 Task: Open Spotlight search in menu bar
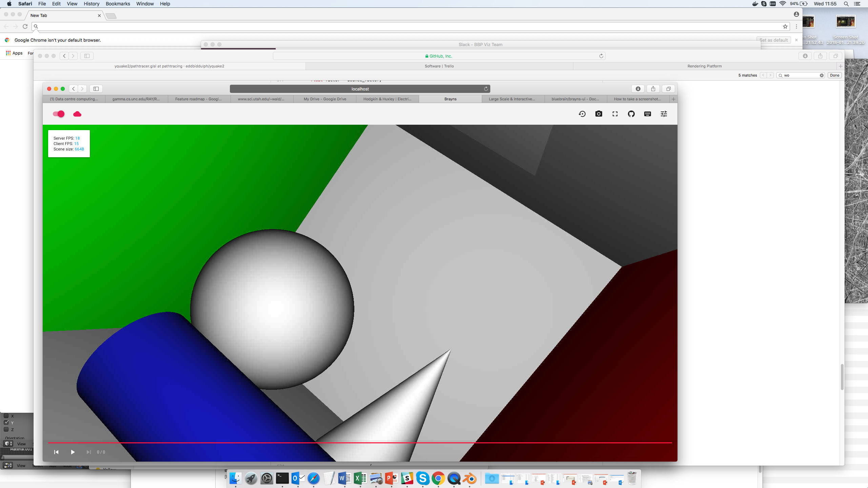click(846, 4)
